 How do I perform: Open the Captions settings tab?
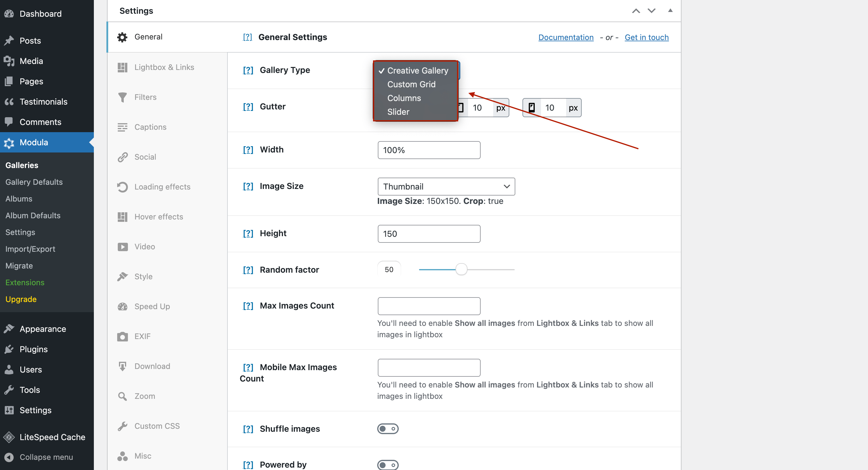[x=150, y=127]
